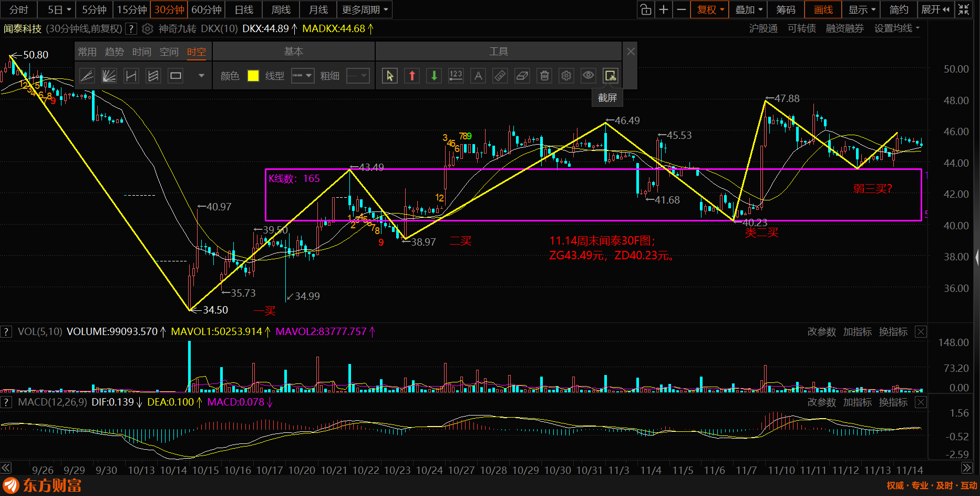Screen dimensions: 980x496
Task: Expand more drawing tools dropdown arrow
Action: (201, 76)
